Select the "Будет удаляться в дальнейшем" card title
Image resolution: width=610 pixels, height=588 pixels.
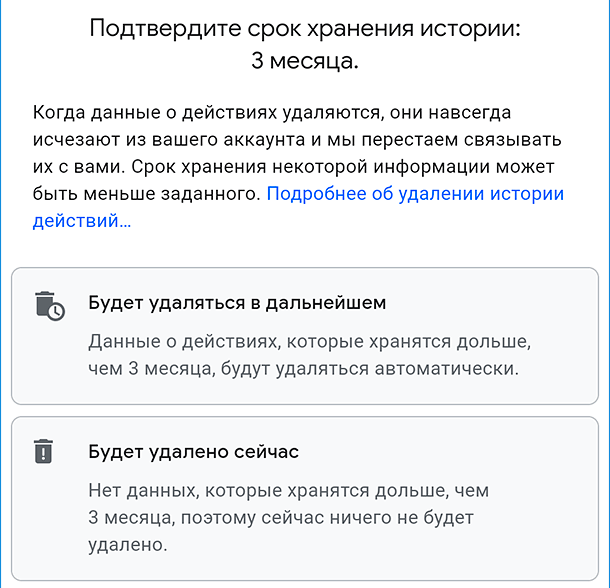pyautogui.click(x=237, y=302)
